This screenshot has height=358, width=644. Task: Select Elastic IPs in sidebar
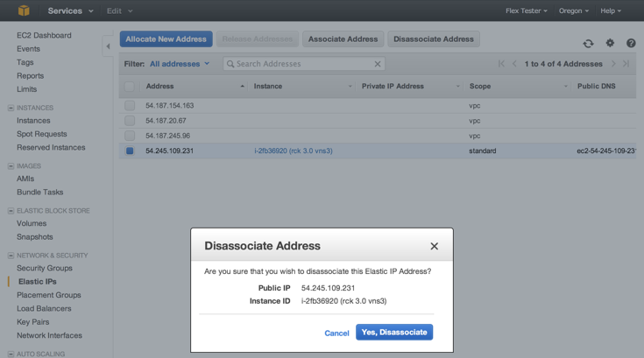click(x=38, y=282)
